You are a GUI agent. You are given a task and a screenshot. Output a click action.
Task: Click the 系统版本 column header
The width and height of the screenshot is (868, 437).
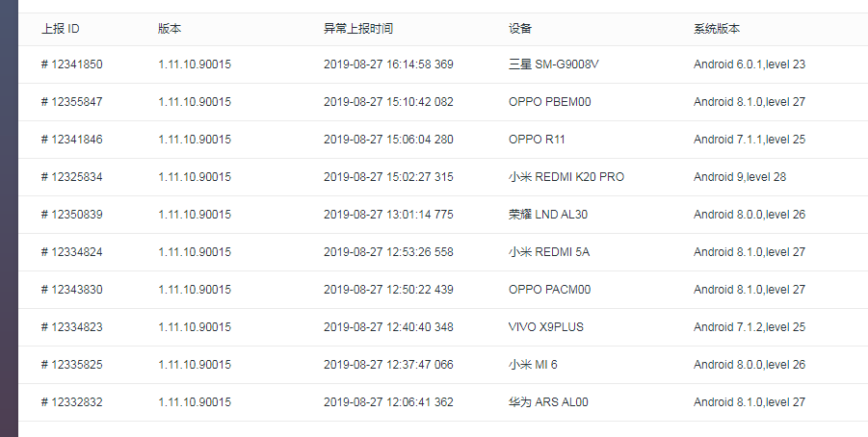(717, 29)
